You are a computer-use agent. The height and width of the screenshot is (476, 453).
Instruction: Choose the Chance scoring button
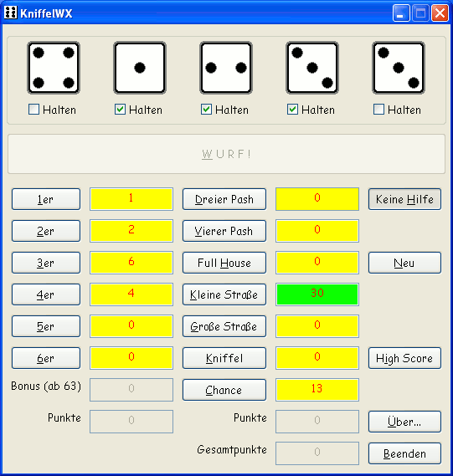tap(224, 390)
